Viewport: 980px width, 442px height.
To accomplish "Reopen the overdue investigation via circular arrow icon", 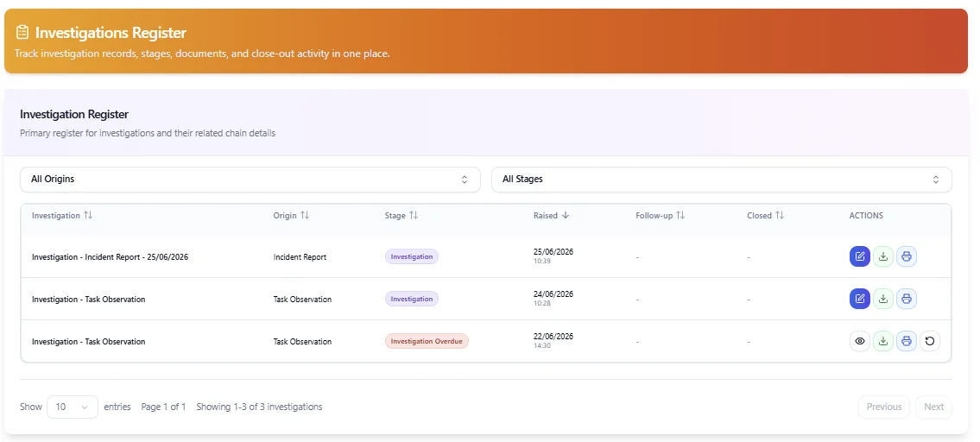I will 930,341.
